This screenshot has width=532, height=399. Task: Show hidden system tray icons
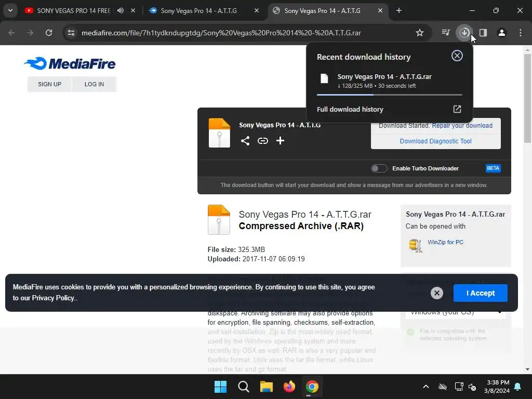click(x=426, y=387)
